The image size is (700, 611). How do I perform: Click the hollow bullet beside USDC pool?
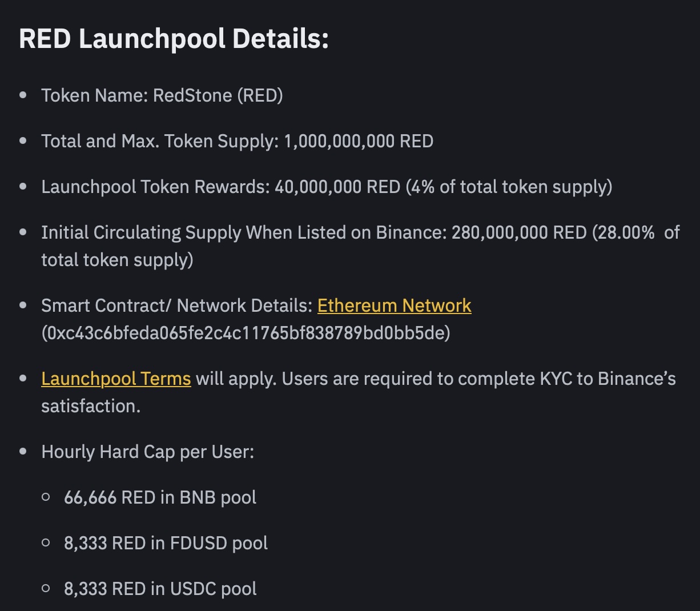click(x=46, y=589)
